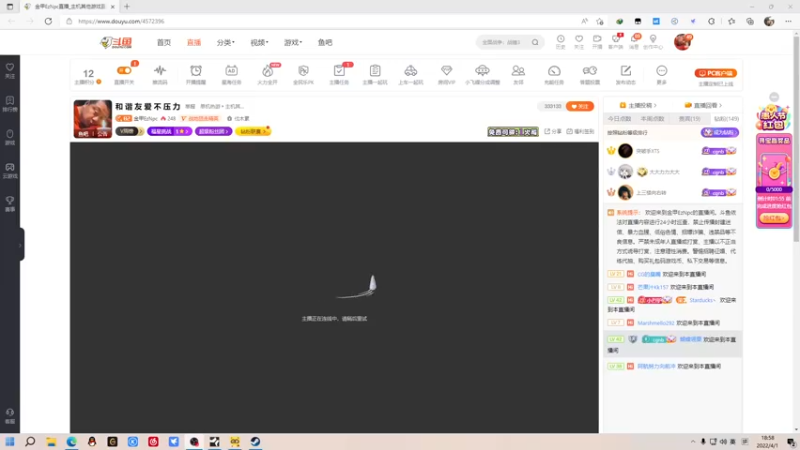Click the streamer points number 12
The image size is (800, 450).
[88, 73]
